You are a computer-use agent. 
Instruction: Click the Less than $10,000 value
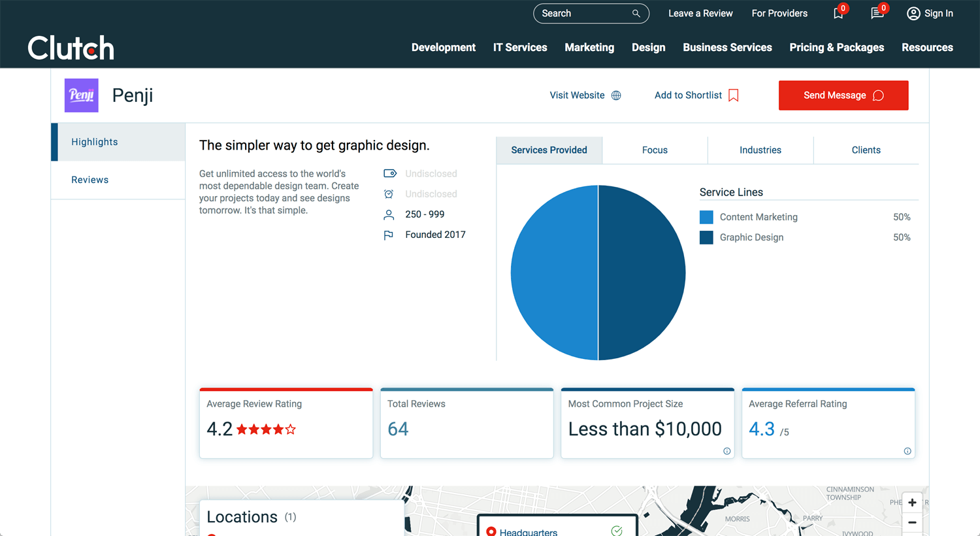click(x=645, y=429)
